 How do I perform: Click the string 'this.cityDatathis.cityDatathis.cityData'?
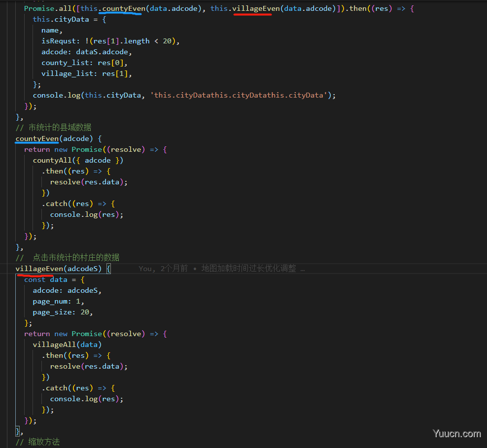click(239, 95)
